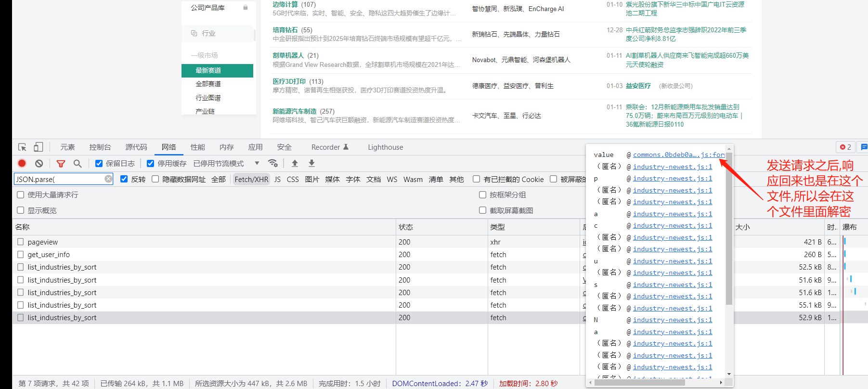Viewport: 868px width, 389px height.
Task: Toggle the network filter funnel icon
Action: pos(61,164)
